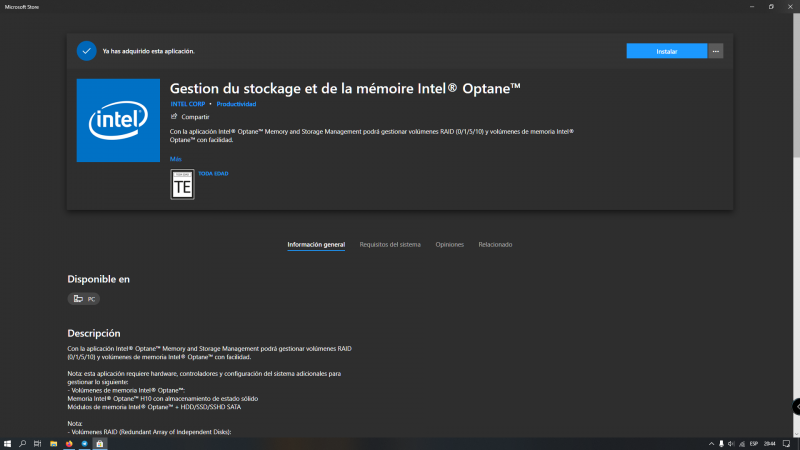Click the PC device availability badge
This screenshot has width=800, height=450.
[84, 299]
